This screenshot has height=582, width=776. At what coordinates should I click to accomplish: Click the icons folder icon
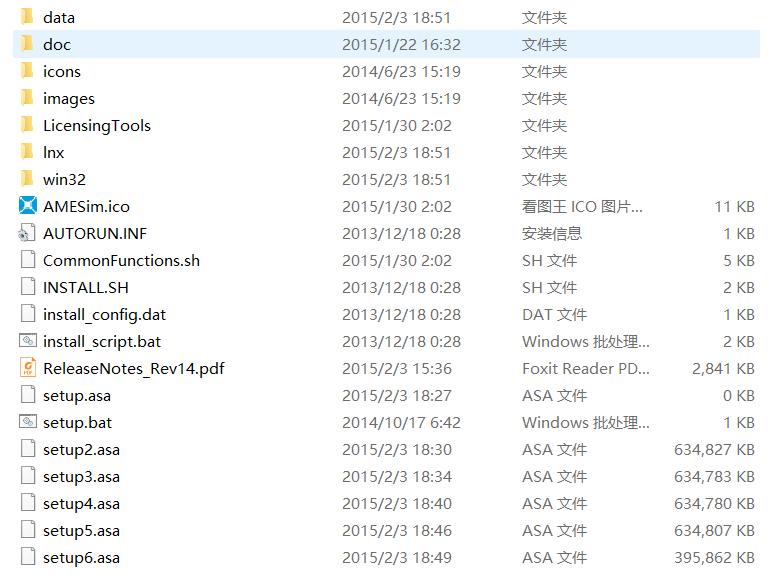coord(28,71)
